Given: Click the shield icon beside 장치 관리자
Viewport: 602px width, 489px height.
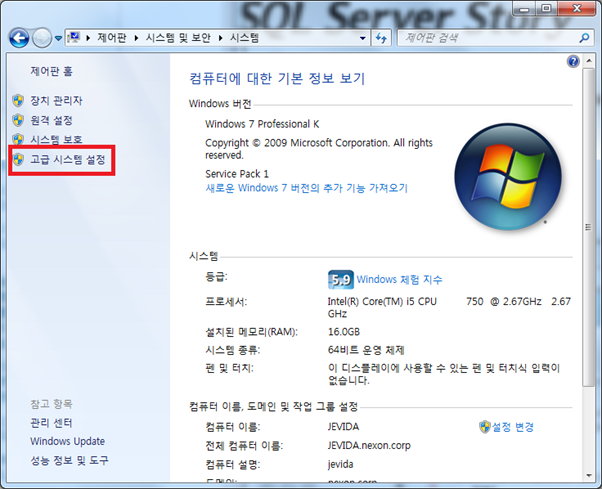Looking at the screenshot, I should point(18,101).
